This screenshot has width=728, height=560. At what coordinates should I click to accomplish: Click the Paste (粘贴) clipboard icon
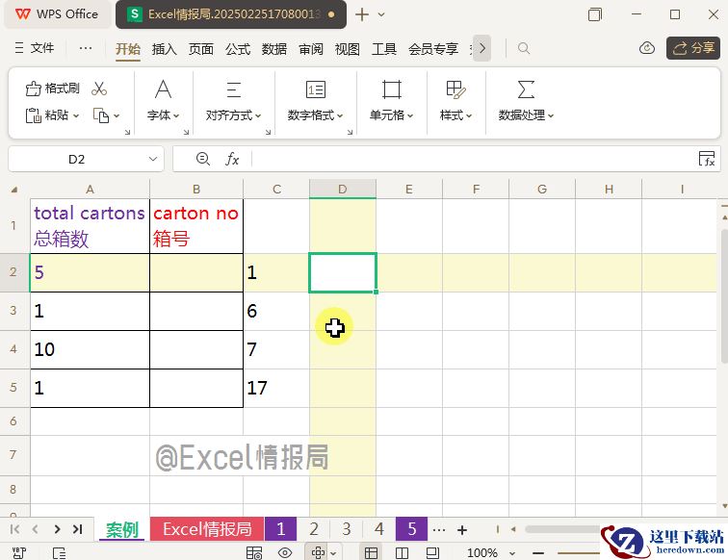pos(34,115)
